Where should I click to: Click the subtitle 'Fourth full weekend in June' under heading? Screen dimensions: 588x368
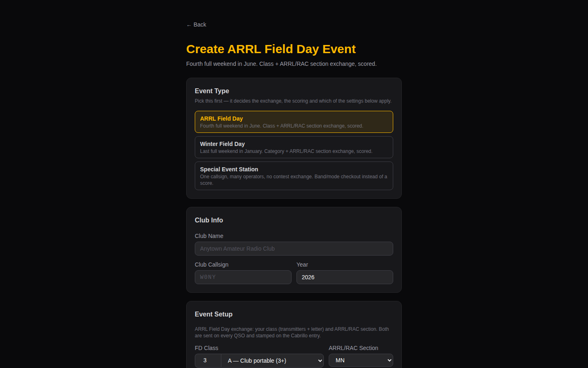281,64
